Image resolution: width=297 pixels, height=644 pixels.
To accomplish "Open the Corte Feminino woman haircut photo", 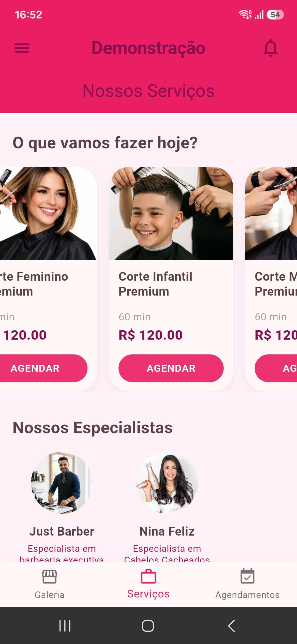I will pos(48,213).
